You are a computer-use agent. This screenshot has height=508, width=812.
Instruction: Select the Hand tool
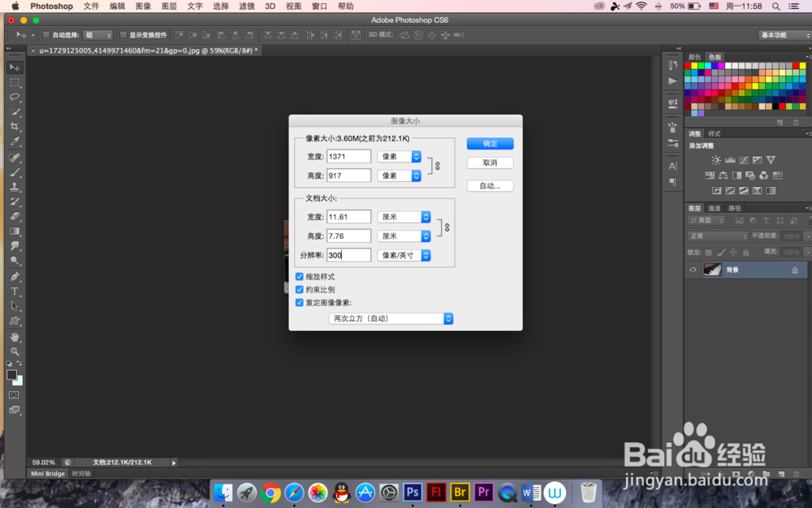(x=15, y=337)
